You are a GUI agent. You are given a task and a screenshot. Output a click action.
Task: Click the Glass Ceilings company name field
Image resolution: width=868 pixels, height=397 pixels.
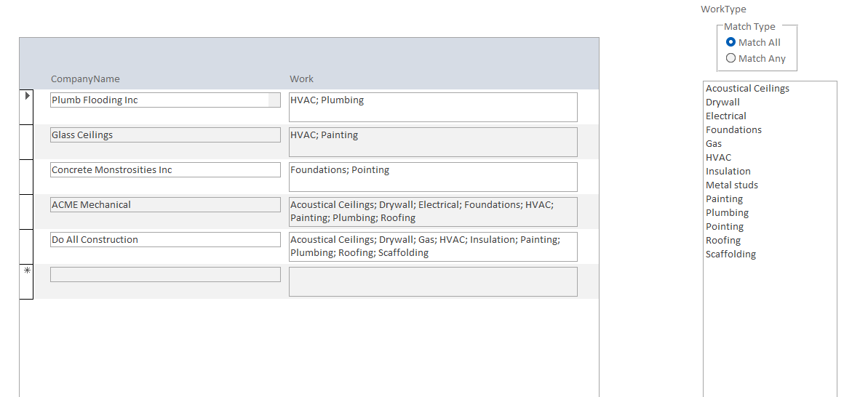[165, 135]
